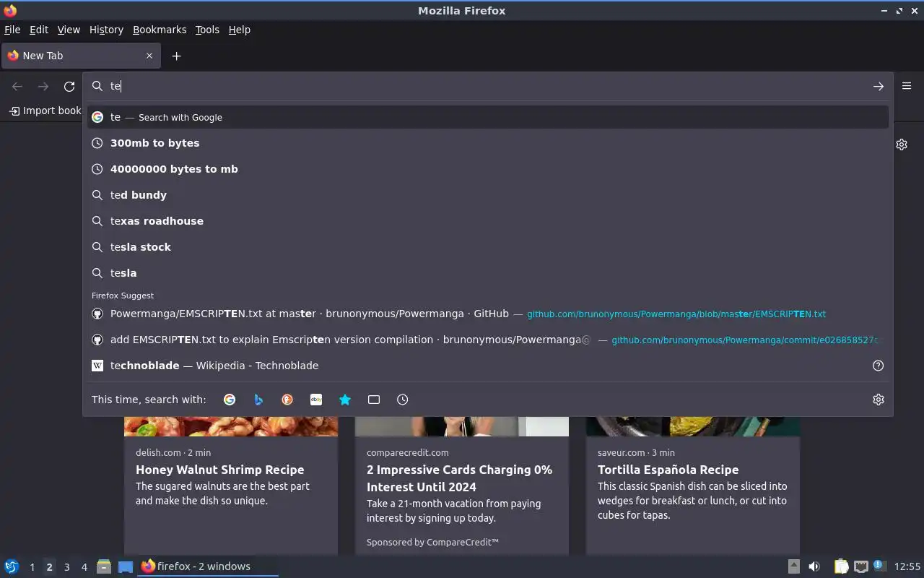Open the Edit menu
Screen dimensions: 924x578
coord(39,30)
